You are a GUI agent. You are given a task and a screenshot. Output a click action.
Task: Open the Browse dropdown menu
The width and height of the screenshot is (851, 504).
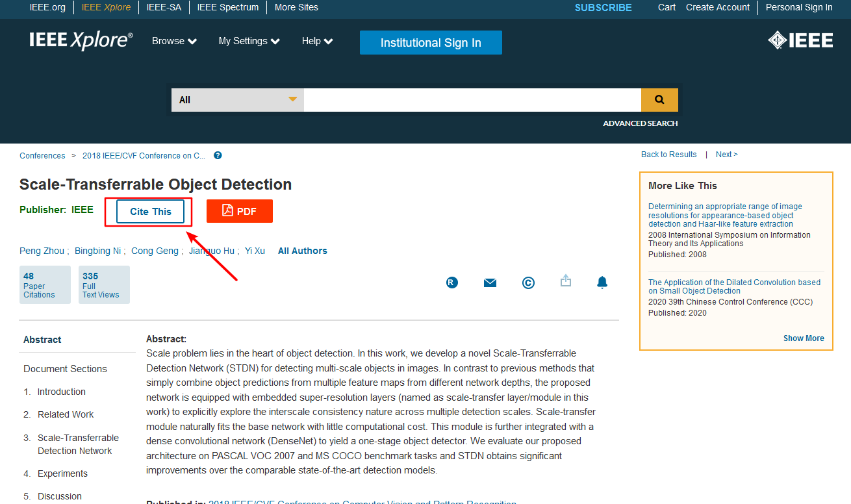[174, 41]
